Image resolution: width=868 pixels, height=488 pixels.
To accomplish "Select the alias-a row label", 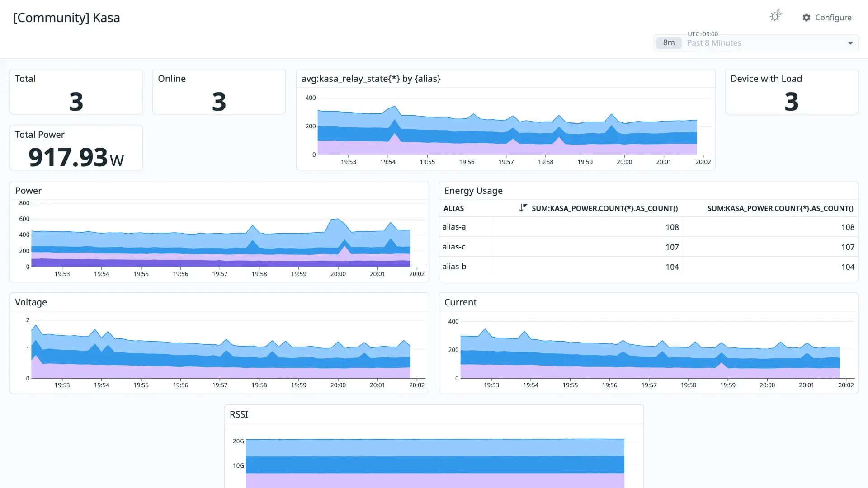I will click(x=454, y=227).
